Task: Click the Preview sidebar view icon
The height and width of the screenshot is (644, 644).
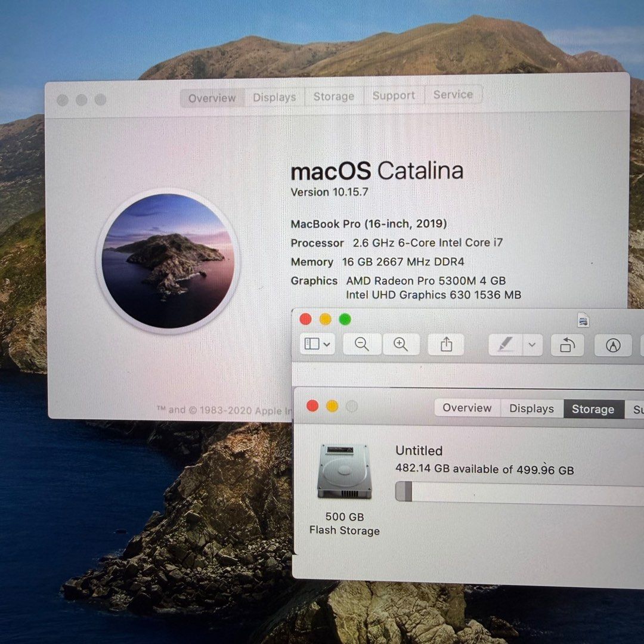Action: click(x=312, y=344)
